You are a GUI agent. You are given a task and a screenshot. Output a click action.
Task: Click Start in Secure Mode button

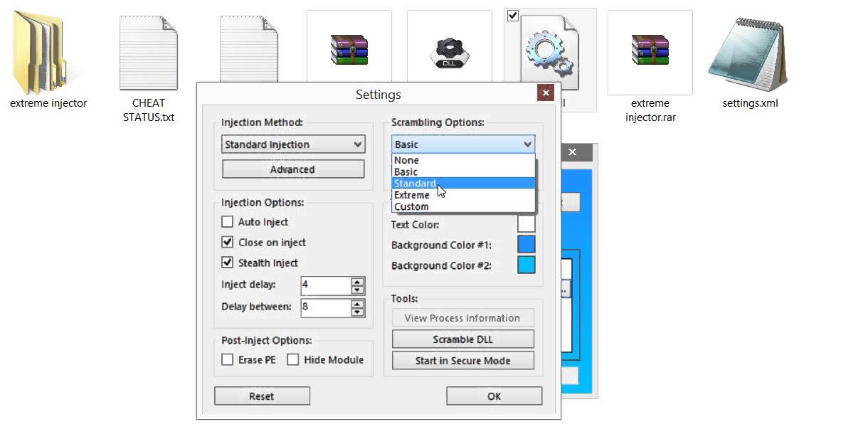(x=463, y=361)
